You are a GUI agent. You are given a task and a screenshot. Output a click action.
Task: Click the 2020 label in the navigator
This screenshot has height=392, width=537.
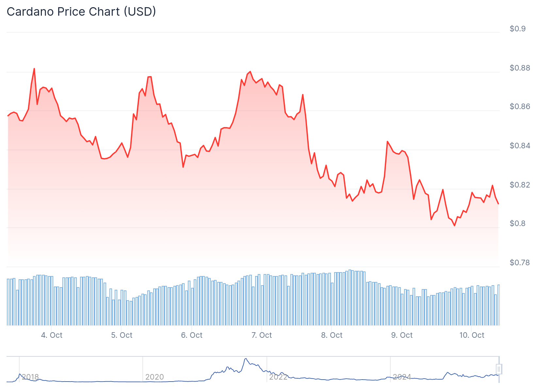click(x=155, y=377)
